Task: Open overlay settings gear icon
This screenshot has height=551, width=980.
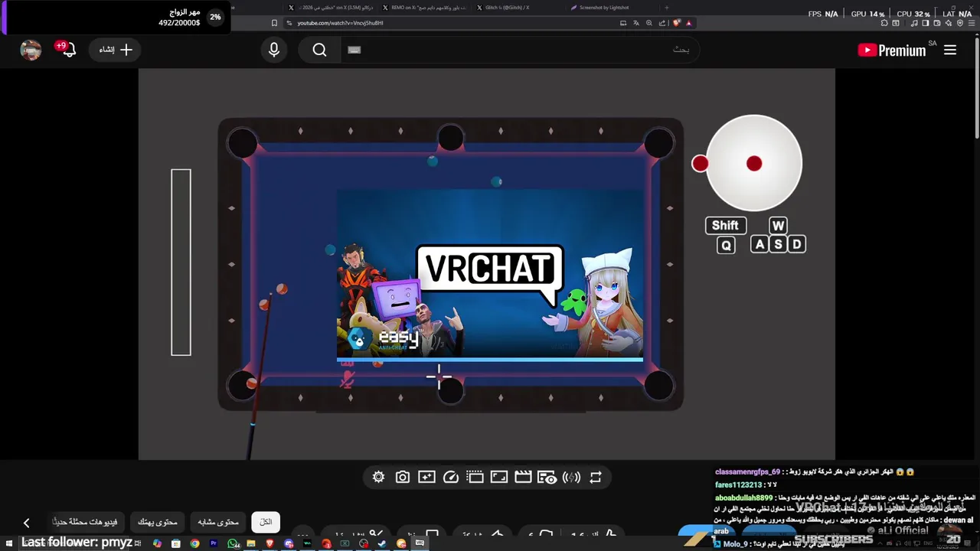Action: (378, 477)
